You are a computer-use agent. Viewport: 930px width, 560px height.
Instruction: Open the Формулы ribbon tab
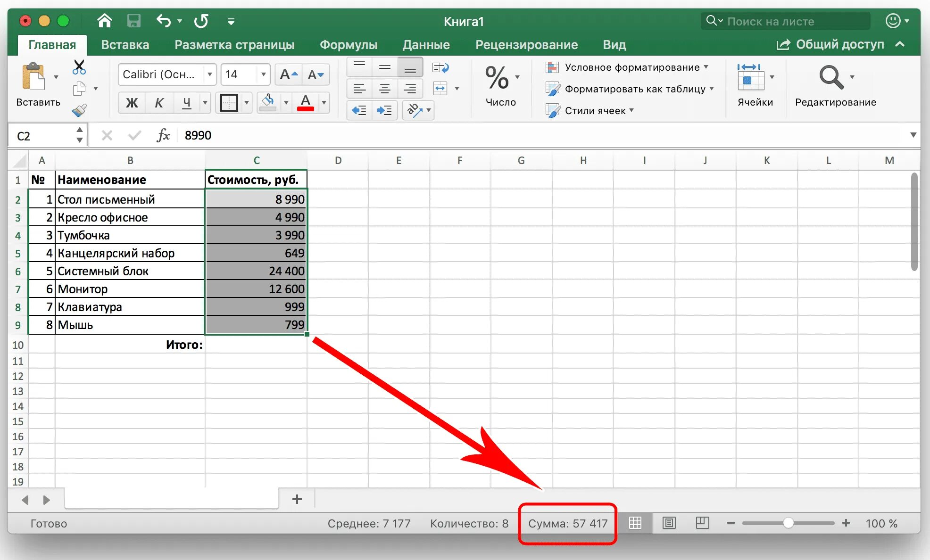tap(348, 45)
